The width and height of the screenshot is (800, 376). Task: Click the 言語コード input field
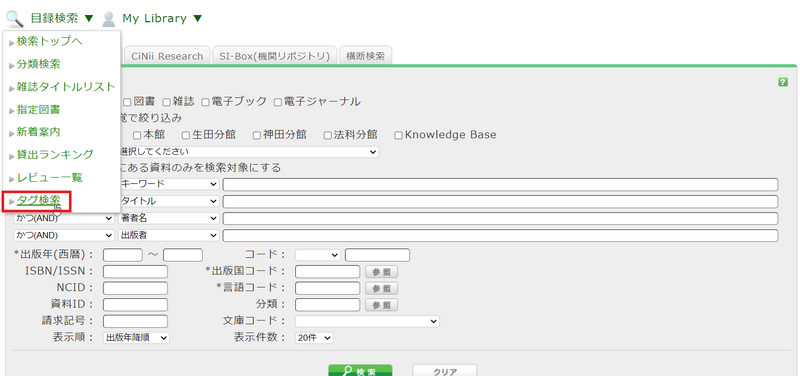tap(328, 288)
